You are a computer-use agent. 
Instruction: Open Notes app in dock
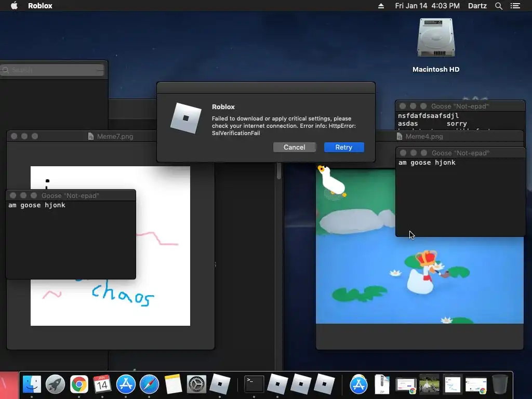coord(173,384)
